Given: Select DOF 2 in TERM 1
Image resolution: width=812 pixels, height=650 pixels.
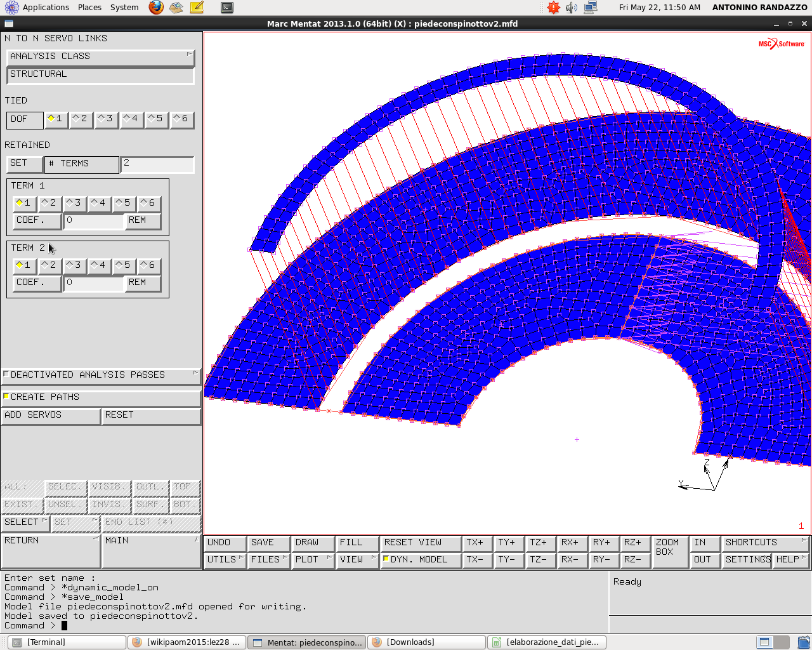Looking at the screenshot, I should [x=50, y=203].
